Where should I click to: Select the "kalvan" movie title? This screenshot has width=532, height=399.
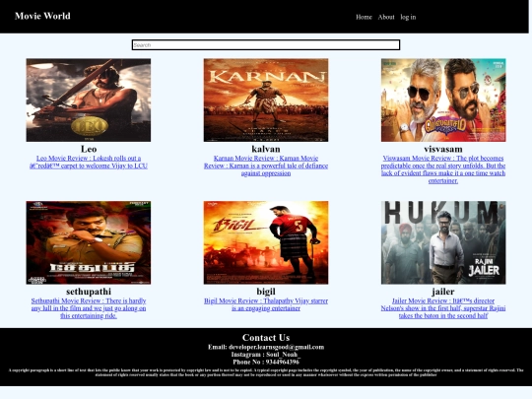[266, 149]
